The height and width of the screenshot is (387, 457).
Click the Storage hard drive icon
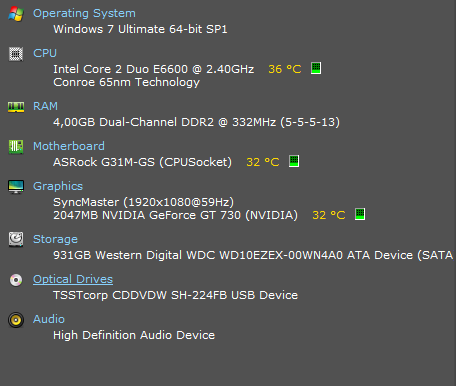pyautogui.click(x=16, y=239)
